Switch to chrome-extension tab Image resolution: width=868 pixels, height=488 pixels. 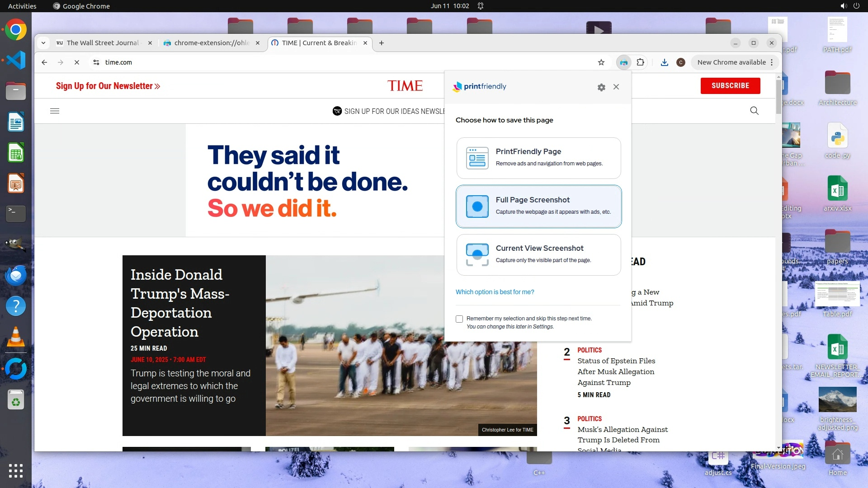pyautogui.click(x=211, y=43)
